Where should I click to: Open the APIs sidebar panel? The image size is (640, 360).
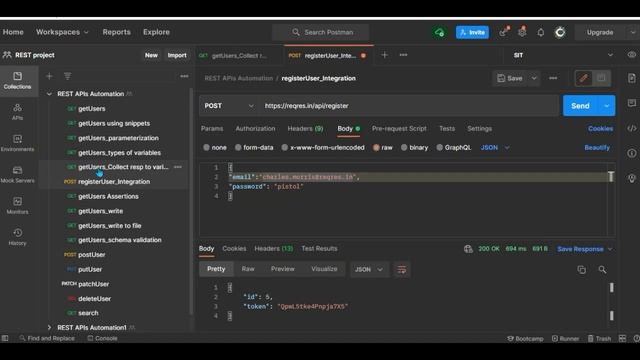coord(17,112)
